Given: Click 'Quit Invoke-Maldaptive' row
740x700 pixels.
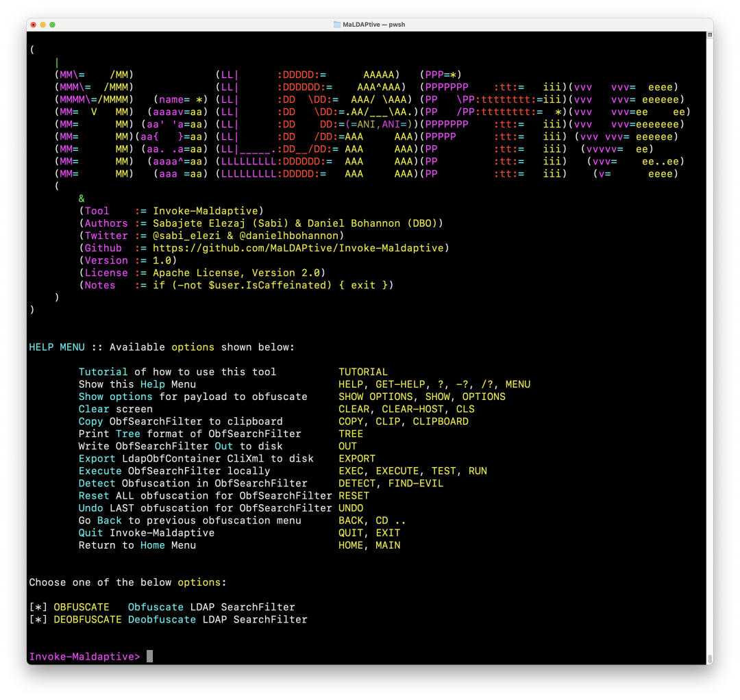Looking at the screenshot, I should click(147, 533).
